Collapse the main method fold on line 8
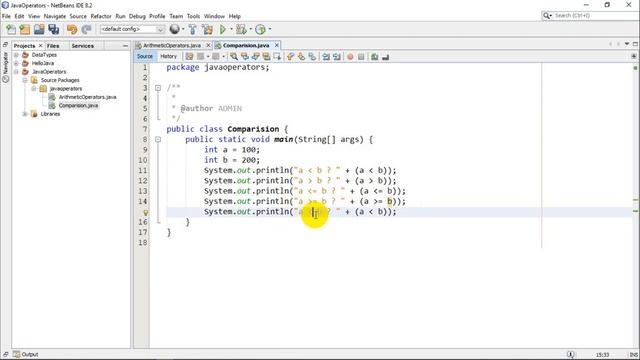The width and height of the screenshot is (640, 360). pyautogui.click(x=158, y=140)
